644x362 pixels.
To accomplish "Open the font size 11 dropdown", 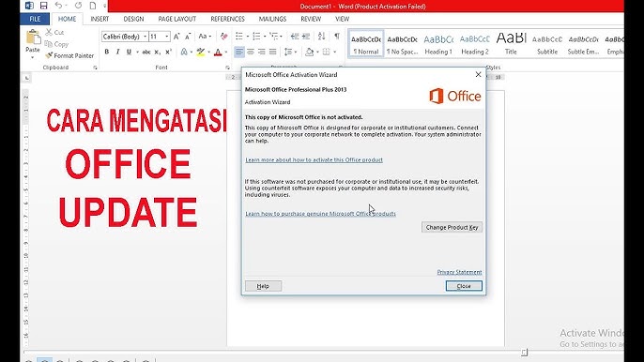I will point(167,37).
